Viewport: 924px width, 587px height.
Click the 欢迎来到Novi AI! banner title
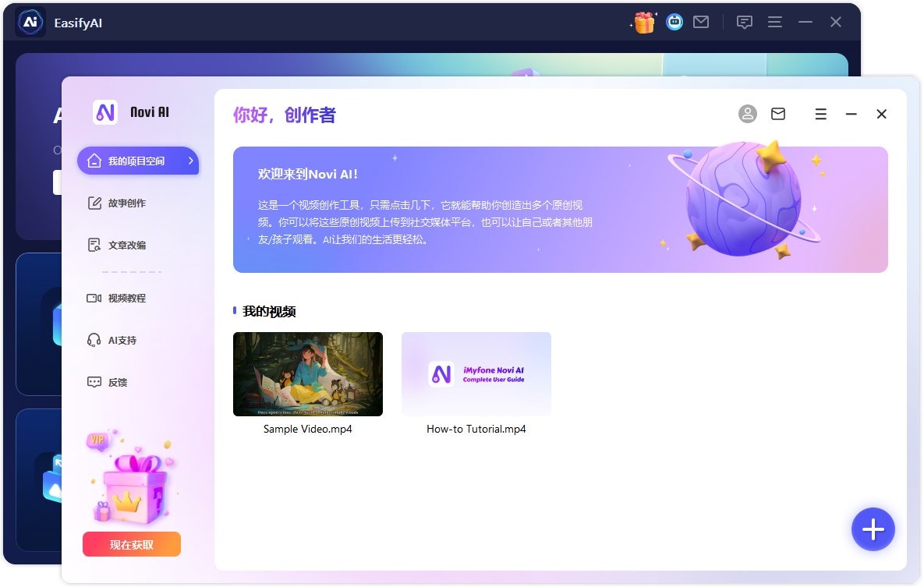[307, 174]
